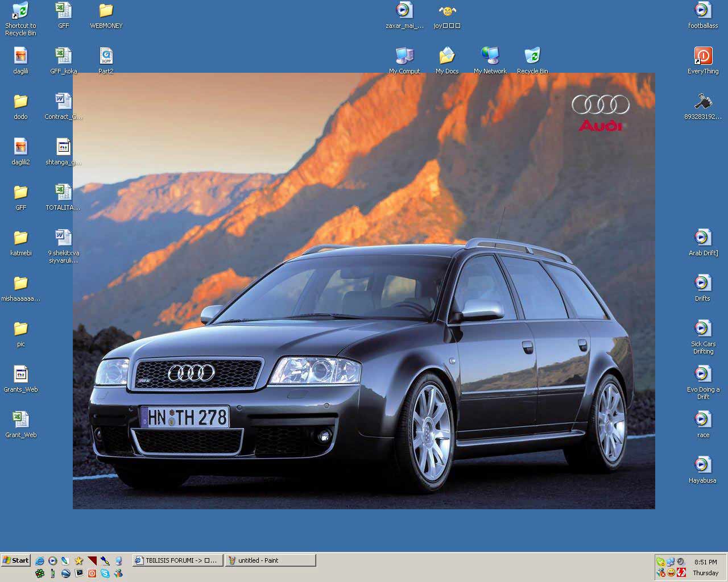Open ICQ flower icon in Quick Launch

point(40,573)
